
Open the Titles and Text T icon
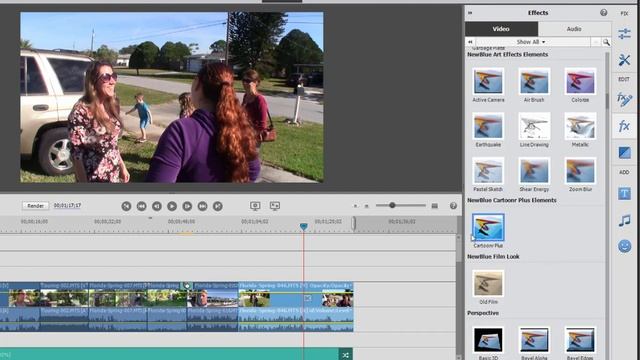(624, 193)
